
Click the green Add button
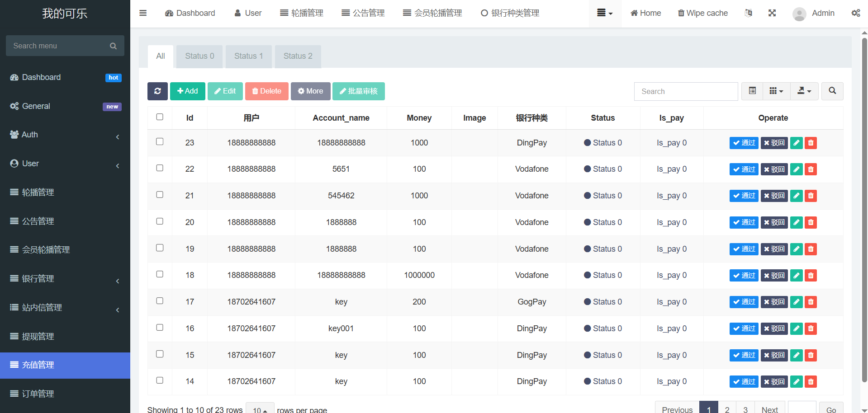(187, 91)
